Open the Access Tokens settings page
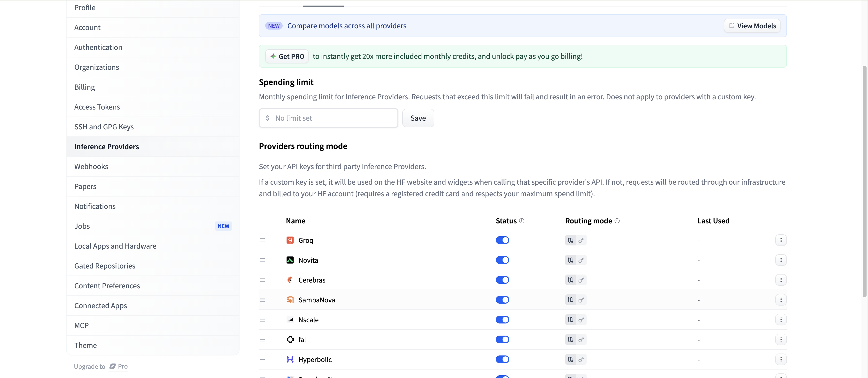 coord(97,107)
